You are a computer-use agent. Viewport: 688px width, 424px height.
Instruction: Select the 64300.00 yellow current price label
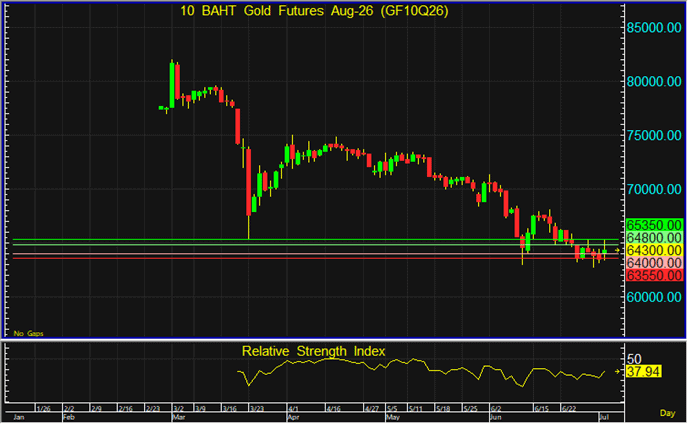pos(654,251)
